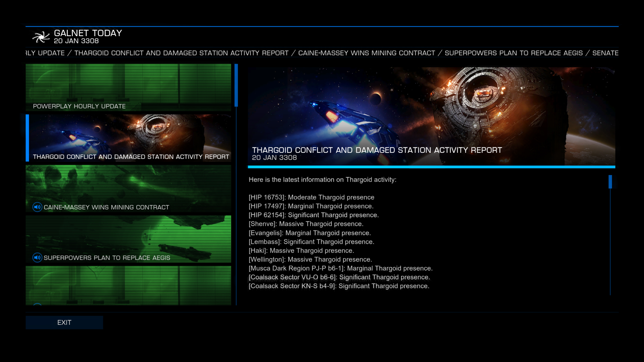This screenshot has height=362, width=644.
Task: Play audio for Superpowers Plan to Replace Aegis
Action: [x=37, y=258]
